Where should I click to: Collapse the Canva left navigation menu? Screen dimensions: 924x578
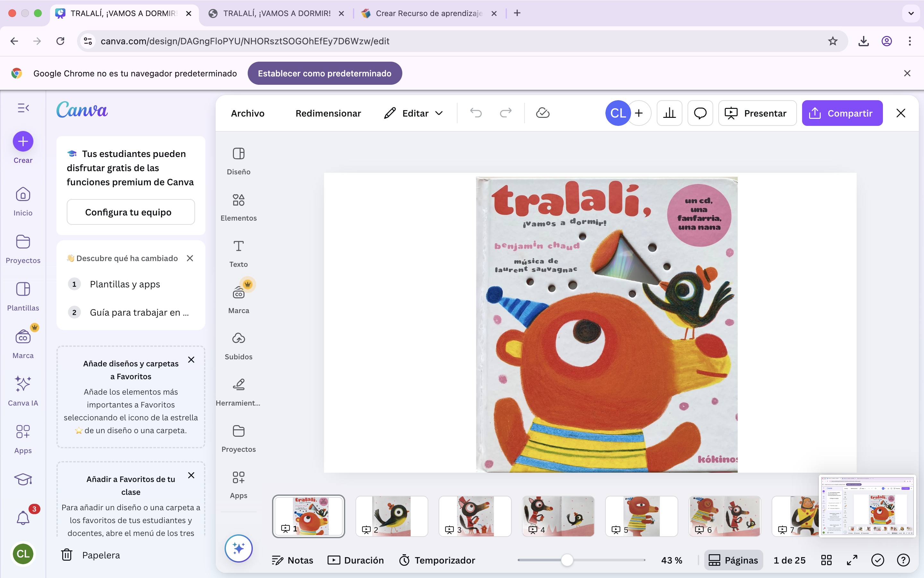pos(23,108)
